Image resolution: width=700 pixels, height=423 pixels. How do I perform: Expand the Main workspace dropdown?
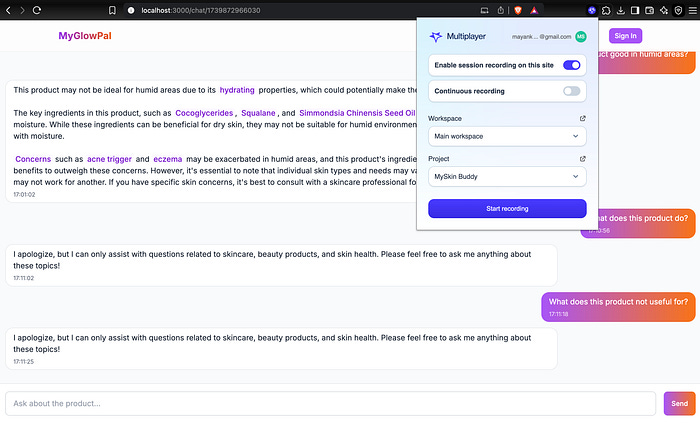click(x=507, y=137)
